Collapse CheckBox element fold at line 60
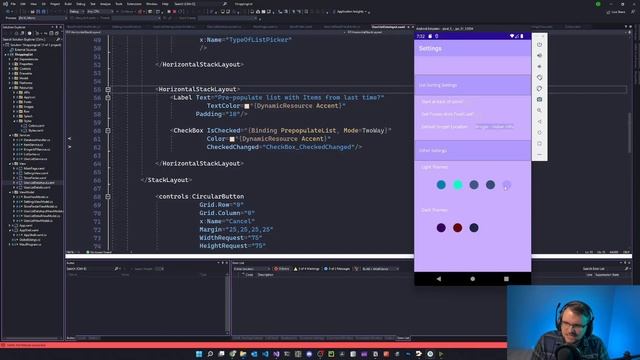Screen dimensions: 640x360 click(108, 131)
